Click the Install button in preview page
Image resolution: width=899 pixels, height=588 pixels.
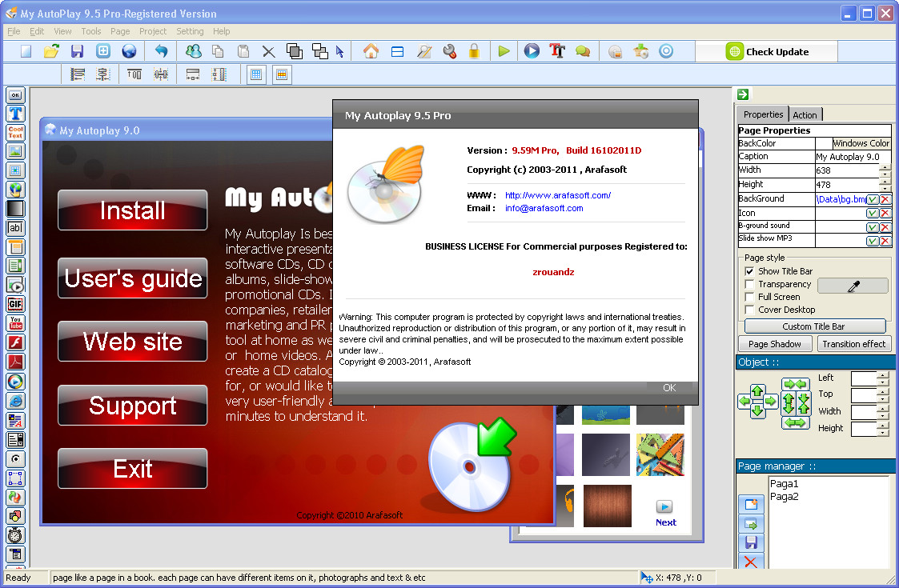(x=132, y=210)
